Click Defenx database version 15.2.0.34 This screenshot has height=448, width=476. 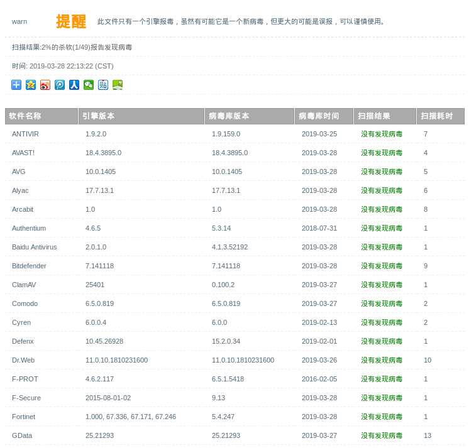tap(226, 341)
